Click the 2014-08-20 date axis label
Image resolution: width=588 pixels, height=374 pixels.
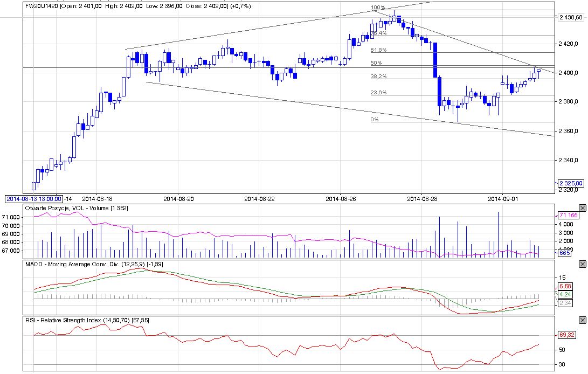pos(178,199)
